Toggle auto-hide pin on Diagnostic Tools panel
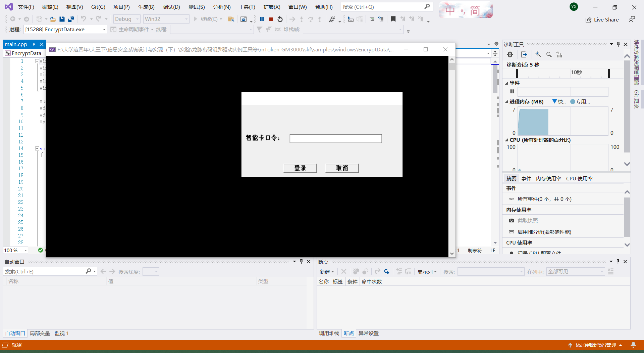This screenshot has width=644, height=353. coord(618,44)
